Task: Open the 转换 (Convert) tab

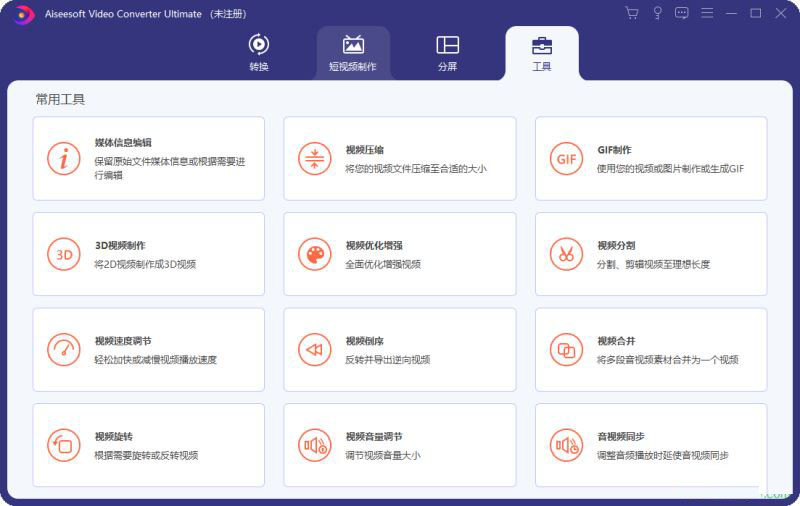Action: point(259,53)
